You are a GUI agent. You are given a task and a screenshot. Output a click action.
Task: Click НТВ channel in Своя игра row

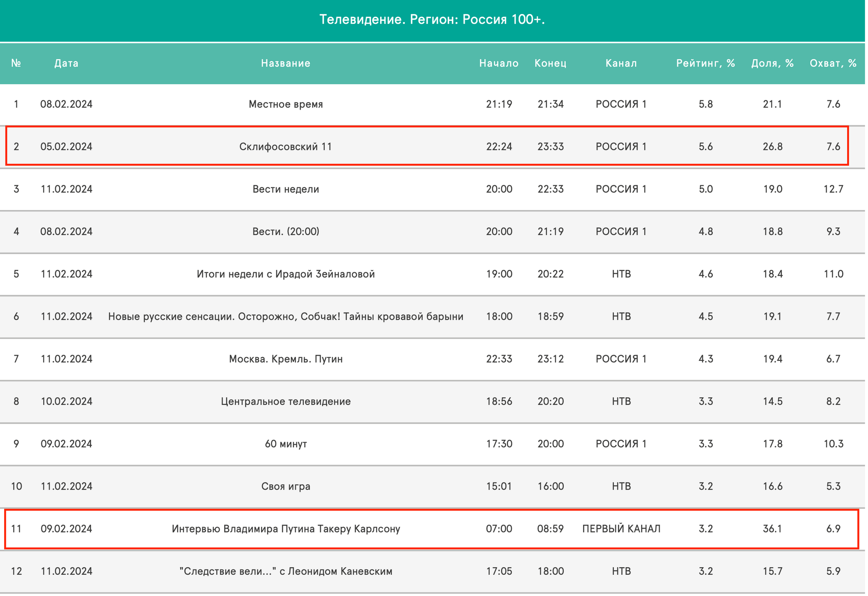(x=621, y=486)
